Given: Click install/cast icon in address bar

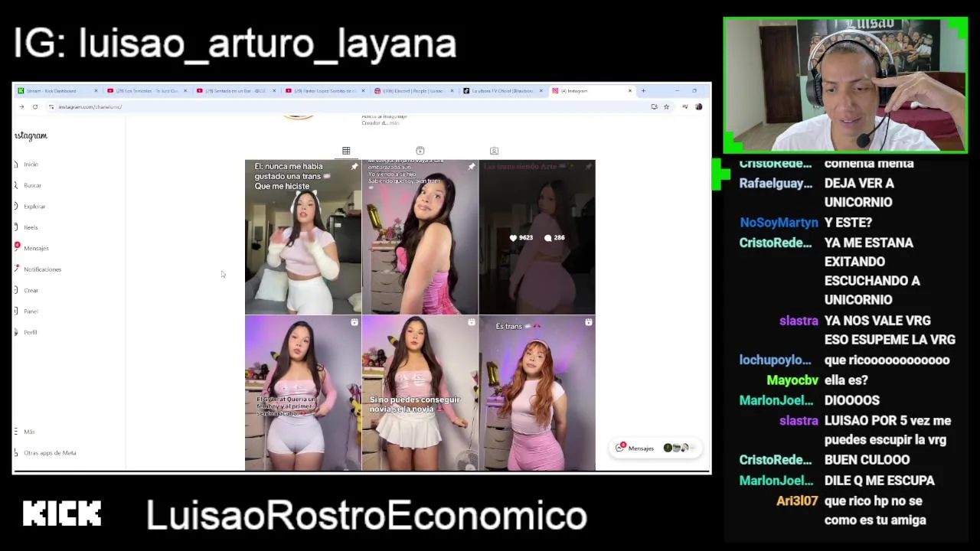Looking at the screenshot, I should point(654,107).
